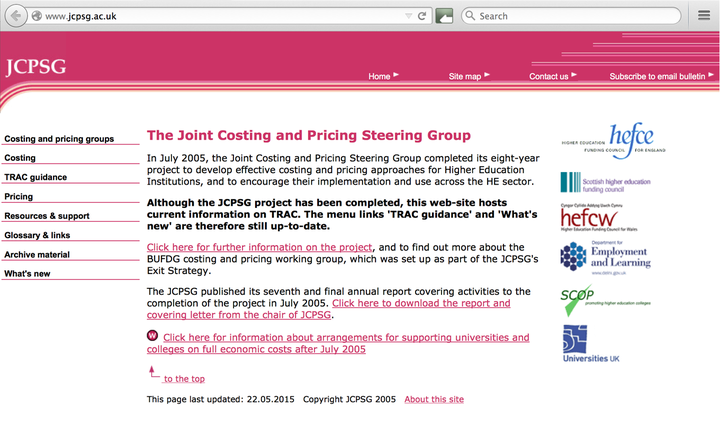The height and width of the screenshot is (445, 720).
Task: Go to Home in the top navigation
Action: [379, 76]
